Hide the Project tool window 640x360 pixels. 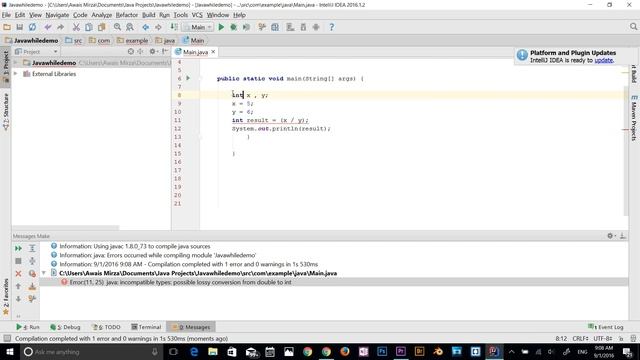(165, 51)
